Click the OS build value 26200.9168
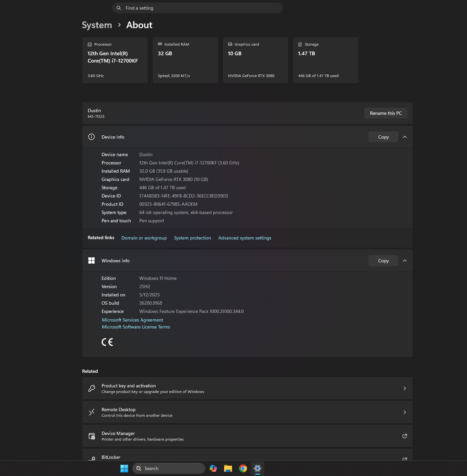The image size is (467, 476). click(x=151, y=303)
